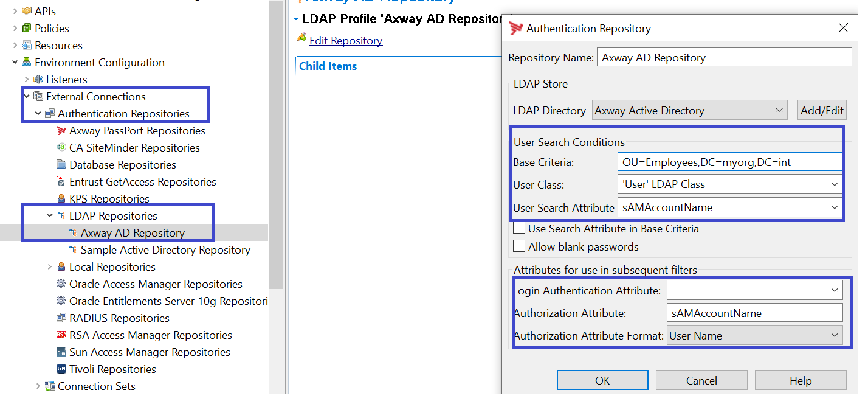
Task: Enable Use Search Attribute in Base Criteria
Action: pyautogui.click(x=519, y=229)
